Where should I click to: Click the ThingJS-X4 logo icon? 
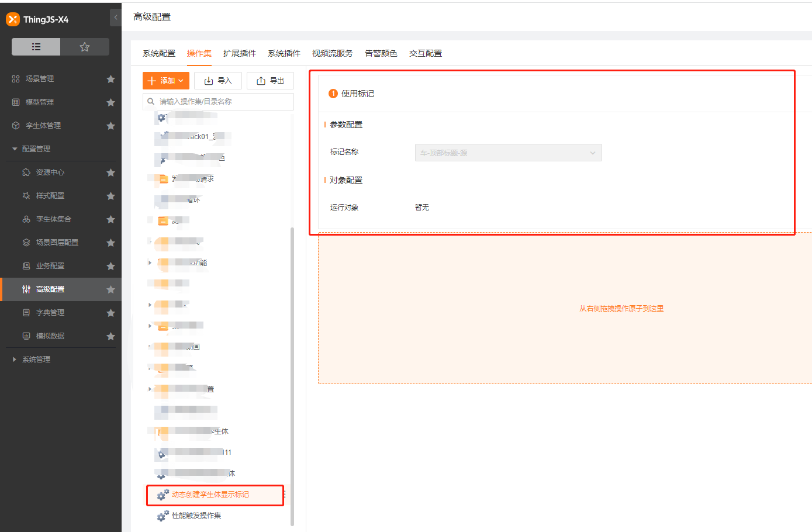tap(13, 19)
